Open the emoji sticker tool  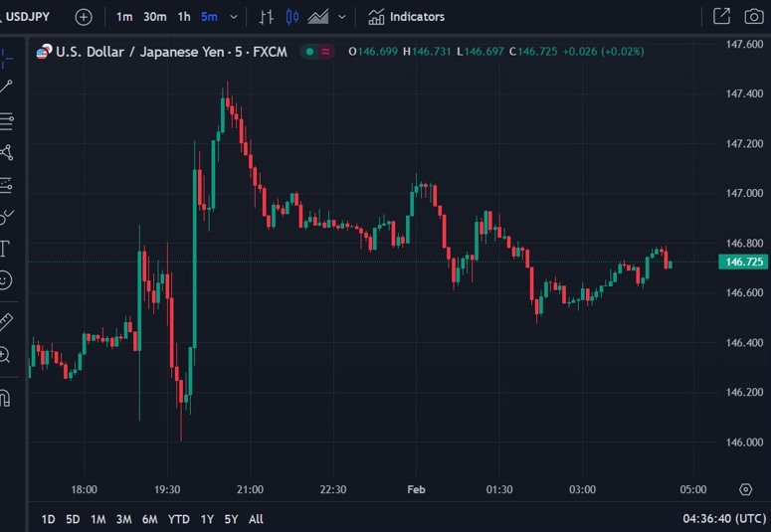[x=4, y=280]
